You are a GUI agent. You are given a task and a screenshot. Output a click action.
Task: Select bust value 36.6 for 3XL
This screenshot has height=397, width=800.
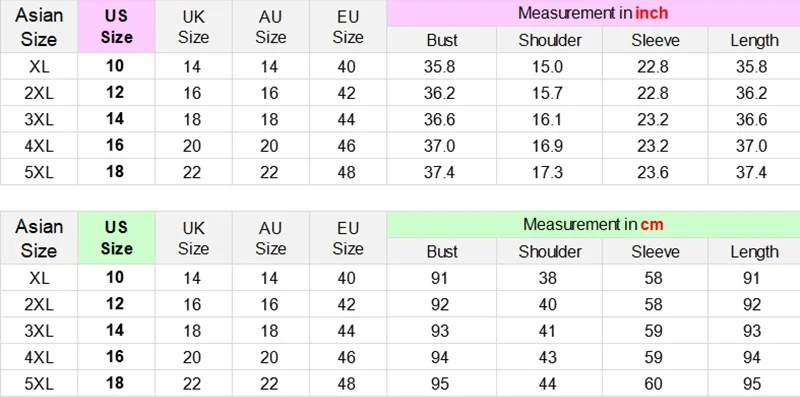[439, 119]
